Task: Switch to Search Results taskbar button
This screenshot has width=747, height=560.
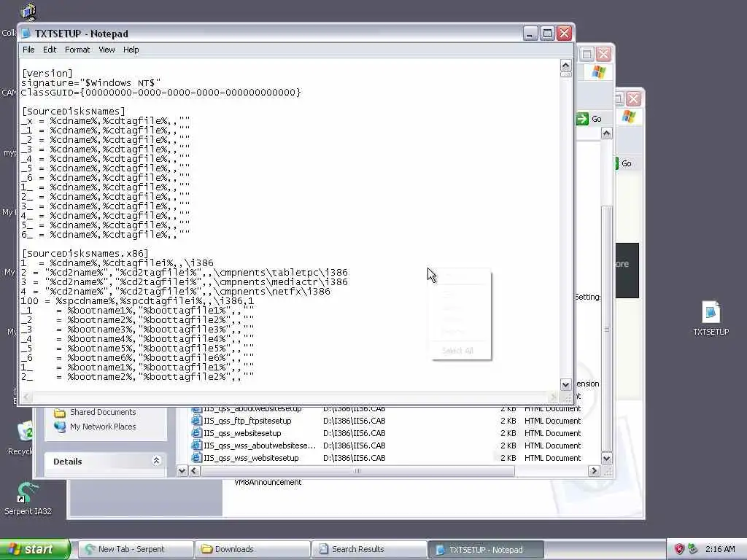Action: coord(369,549)
